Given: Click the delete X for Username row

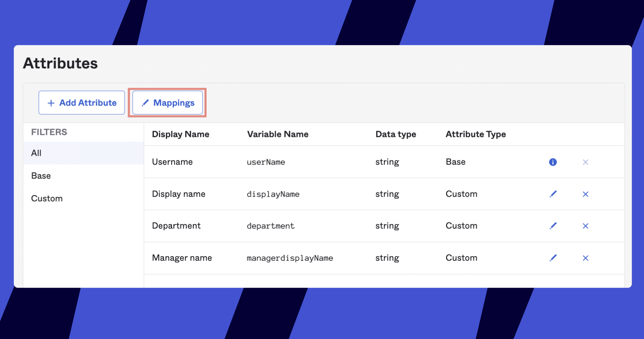Looking at the screenshot, I should pyautogui.click(x=585, y=162).
